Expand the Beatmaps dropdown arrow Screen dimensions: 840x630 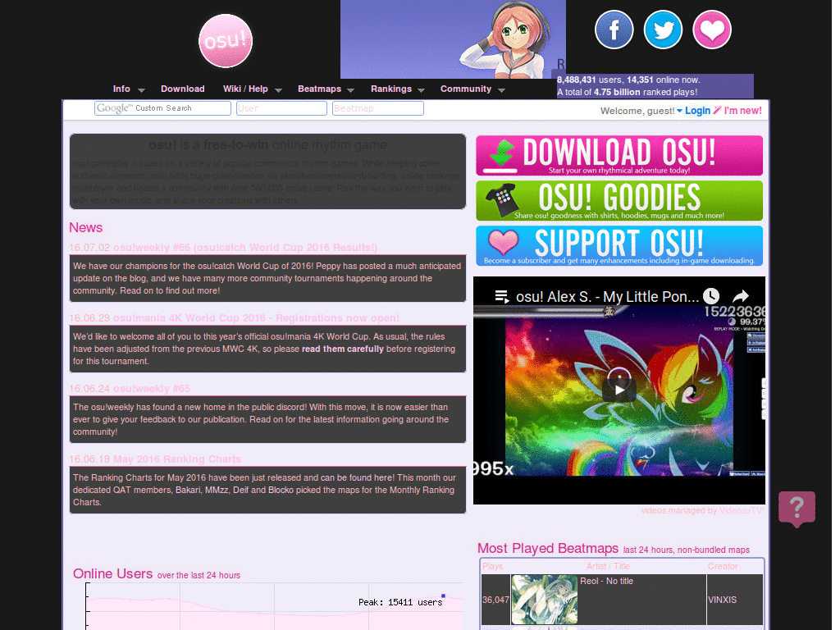351,90
